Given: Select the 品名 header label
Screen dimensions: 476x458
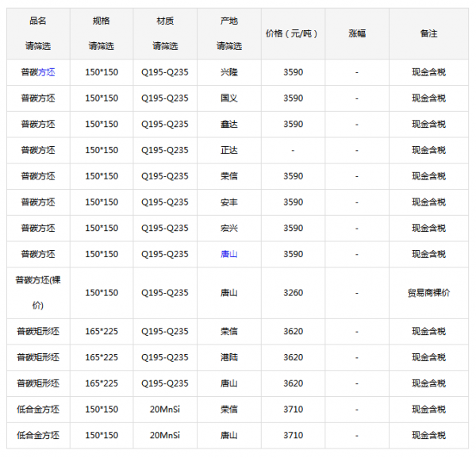Looking at the screenshot, I should [38, 21].
